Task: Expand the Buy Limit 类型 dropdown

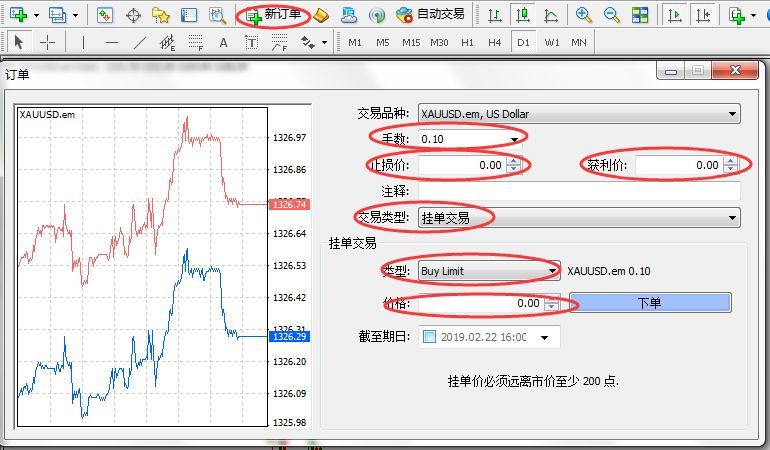Action: (551, 271)
